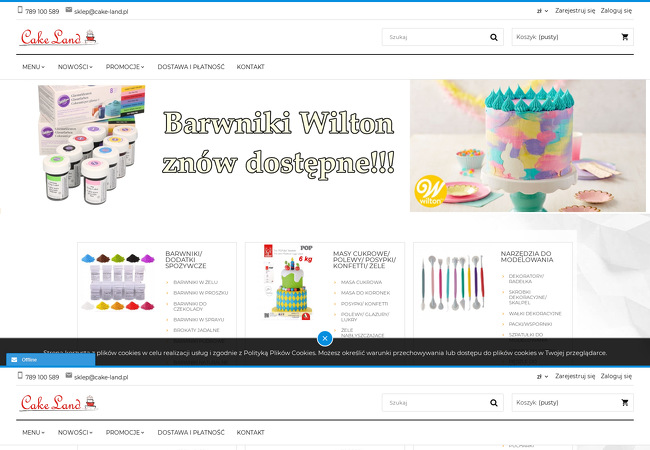Open MASA DO KORONEK subcategory
Viewport: 650px width, 450px height.
coord(365,293)
